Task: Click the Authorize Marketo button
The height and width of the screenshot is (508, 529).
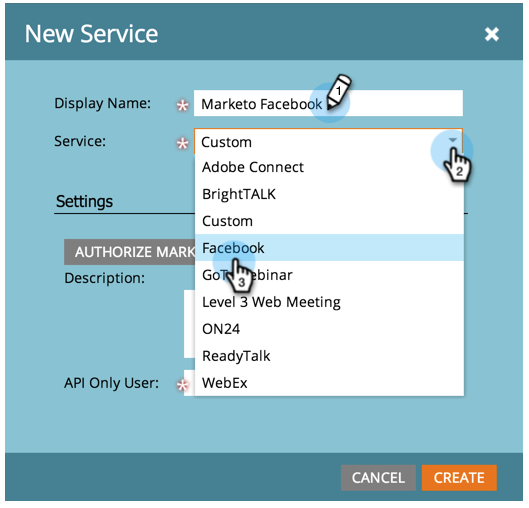Action: 130,252
